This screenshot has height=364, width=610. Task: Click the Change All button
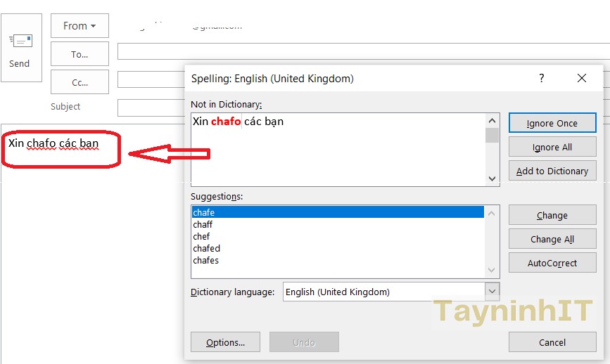(x=552, y=239)
